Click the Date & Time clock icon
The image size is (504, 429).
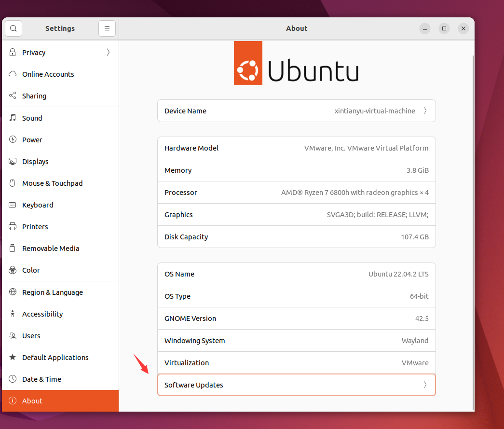(x=13, y=379)
